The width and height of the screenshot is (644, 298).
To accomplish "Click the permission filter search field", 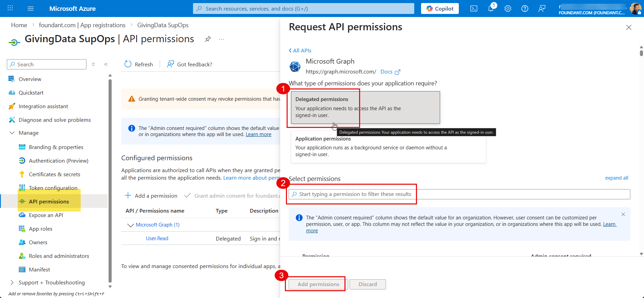I will (460, 194).
